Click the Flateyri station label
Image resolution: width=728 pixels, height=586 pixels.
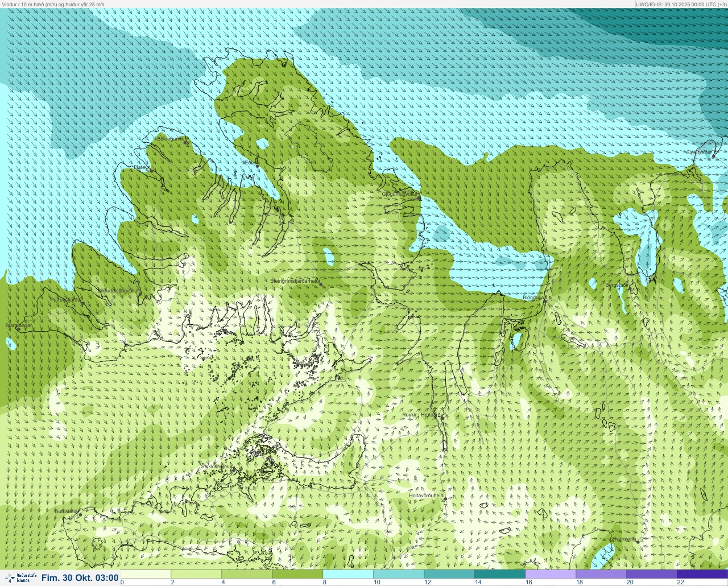141,167
